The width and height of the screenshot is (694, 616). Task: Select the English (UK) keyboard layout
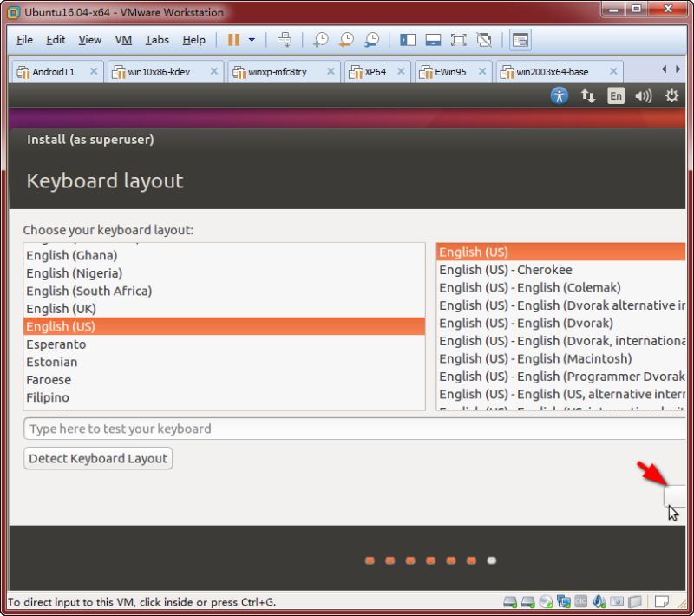click(x=61, y=308)
